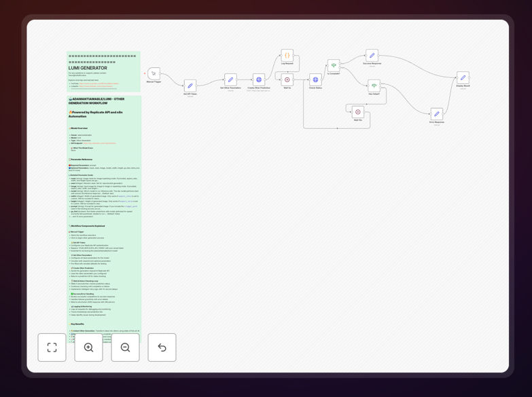Click the reset zoom arrow button
Image resolution: width=532 pixels, height=397 pixels.
click(162, 347)
